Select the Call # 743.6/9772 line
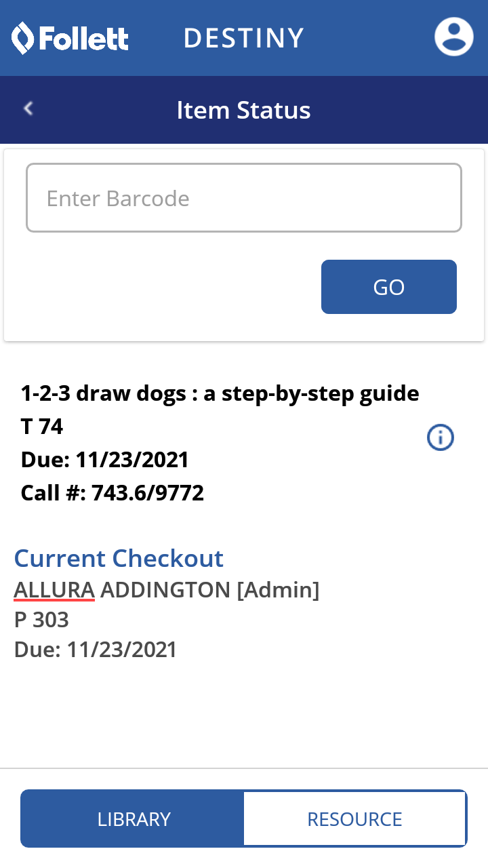 113,493
